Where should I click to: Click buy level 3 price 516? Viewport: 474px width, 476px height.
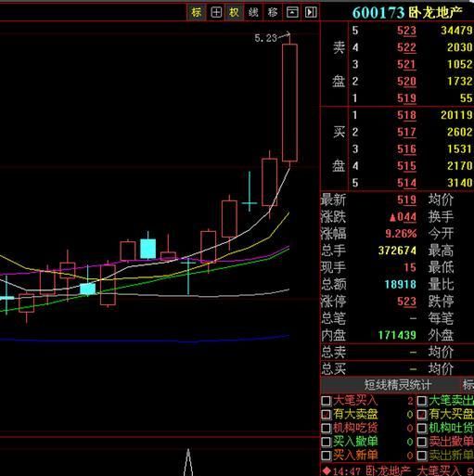[406, 149]
